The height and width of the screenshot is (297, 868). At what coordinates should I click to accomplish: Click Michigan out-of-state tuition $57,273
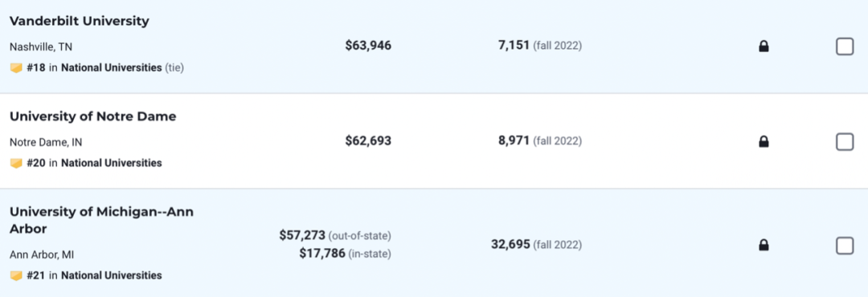click(x=302, y=236)
